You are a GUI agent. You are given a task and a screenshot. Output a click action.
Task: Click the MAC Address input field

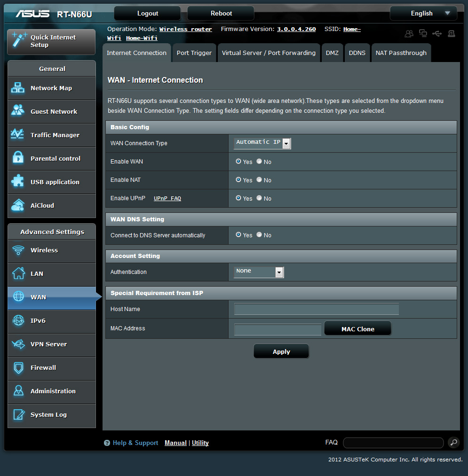pyautogui.click(x=278, y=329)
